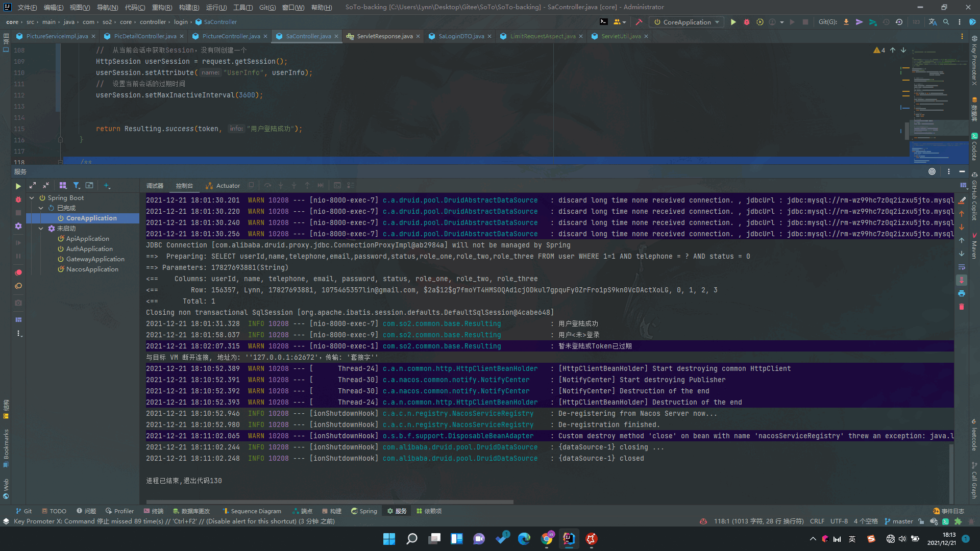The image size is (980, 551).
Task: Collapse the Spring Boot tree node
Action: click(x=32, y=197)
